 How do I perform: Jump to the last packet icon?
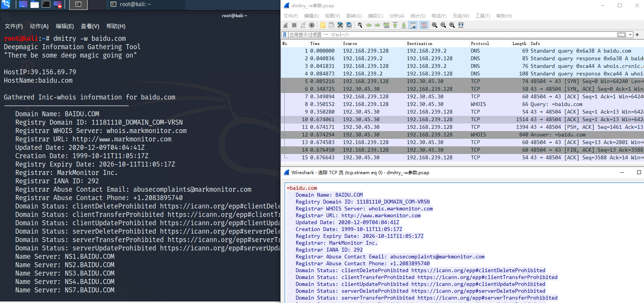tap(404, 25)
